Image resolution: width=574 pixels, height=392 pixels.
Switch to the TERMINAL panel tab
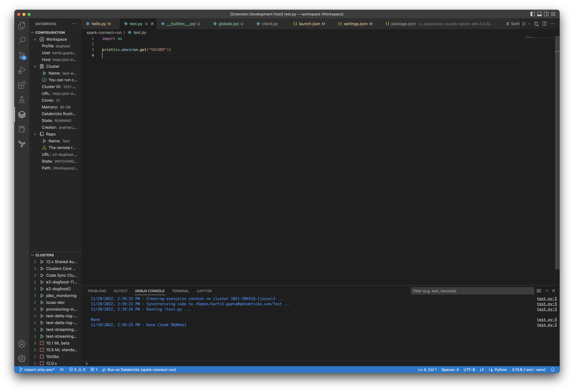[x=180, y=291]
